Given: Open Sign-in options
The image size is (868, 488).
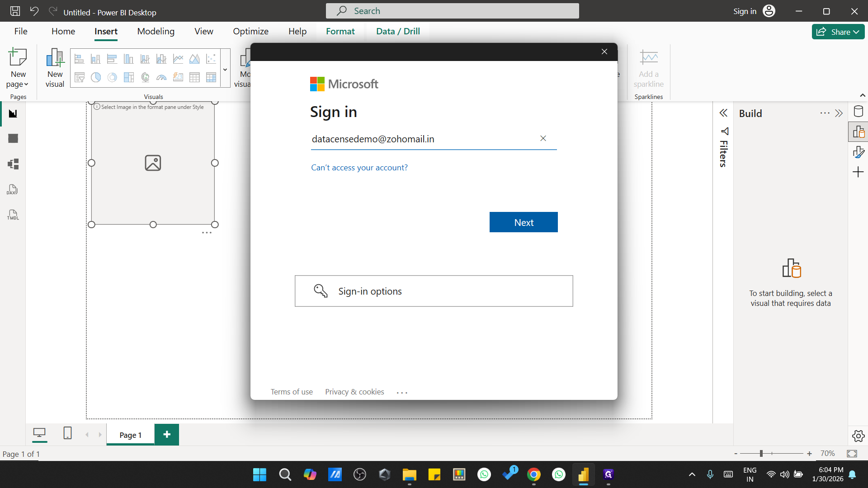Looking at the screenshot, I should point(434,291).
